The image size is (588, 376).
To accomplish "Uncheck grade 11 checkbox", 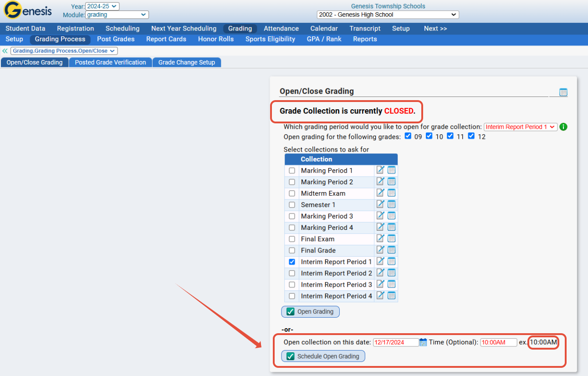I will click(x=450, y=136).
